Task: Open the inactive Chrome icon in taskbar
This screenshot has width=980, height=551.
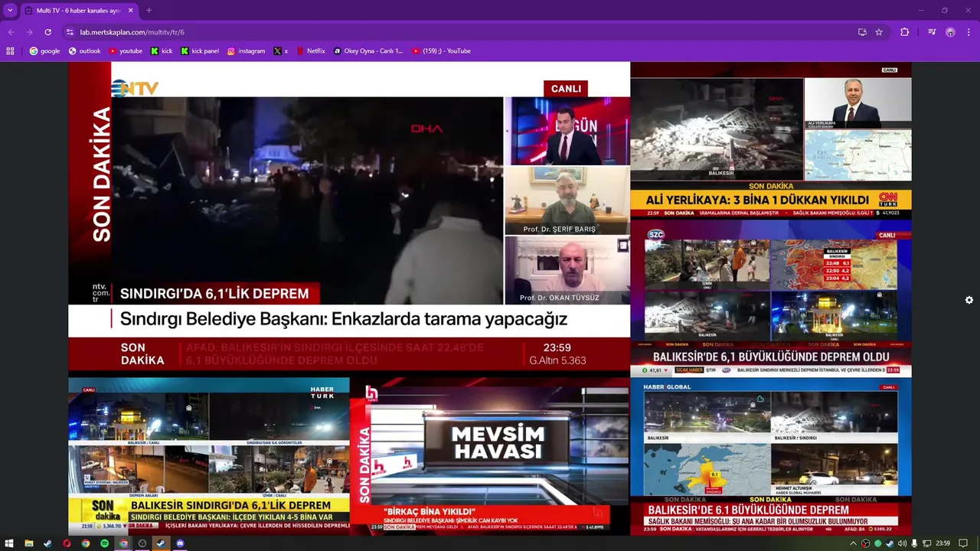Action: pos(86,543)
